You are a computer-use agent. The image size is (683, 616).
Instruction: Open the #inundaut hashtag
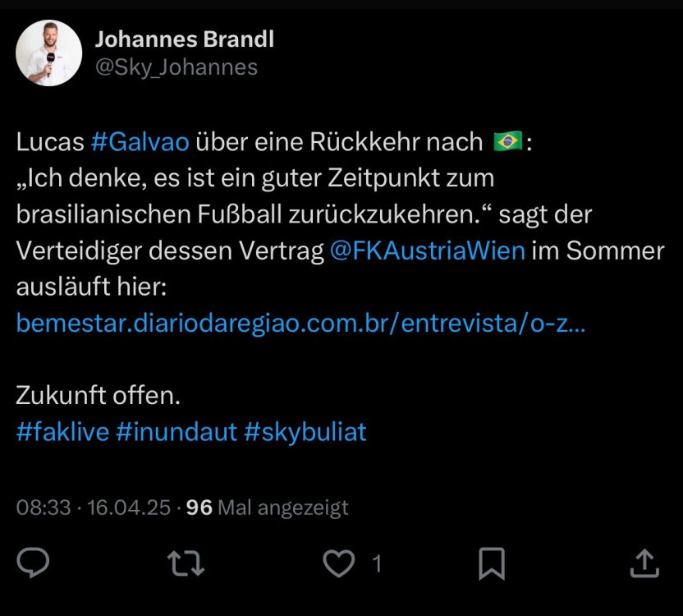pyautogui.click(x=176, y=432)
